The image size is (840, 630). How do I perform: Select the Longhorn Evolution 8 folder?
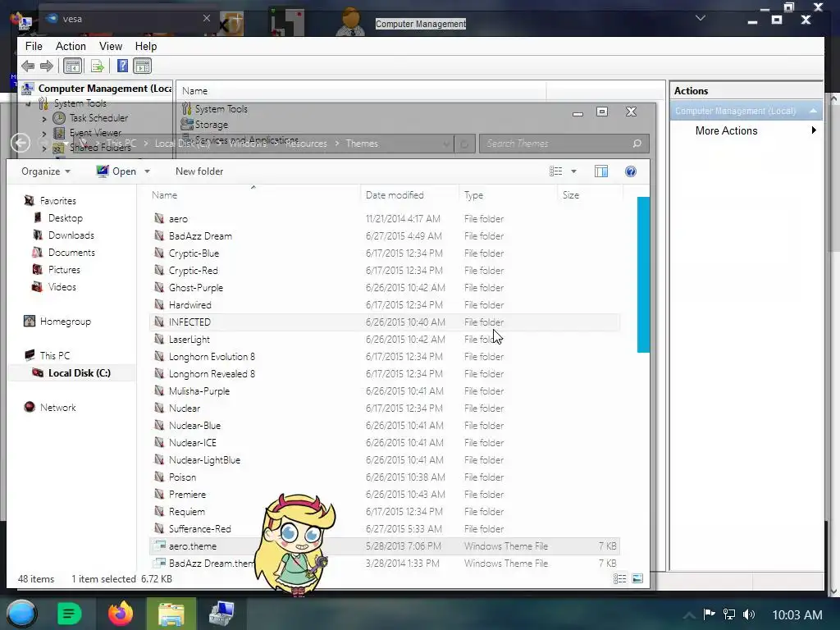pyautogui.click(x=212, y=356)
